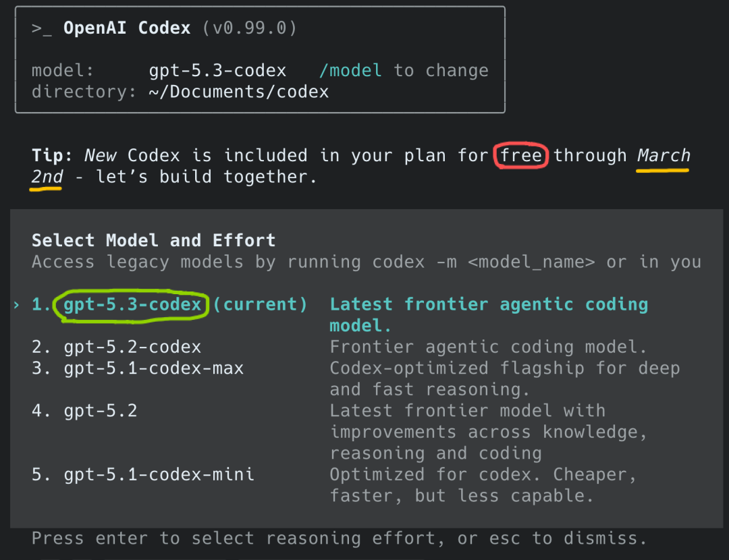Viewport: 729px width, 560px height.
Task: Choose gpt-5.2-codex from the model list
Action: 132,347
